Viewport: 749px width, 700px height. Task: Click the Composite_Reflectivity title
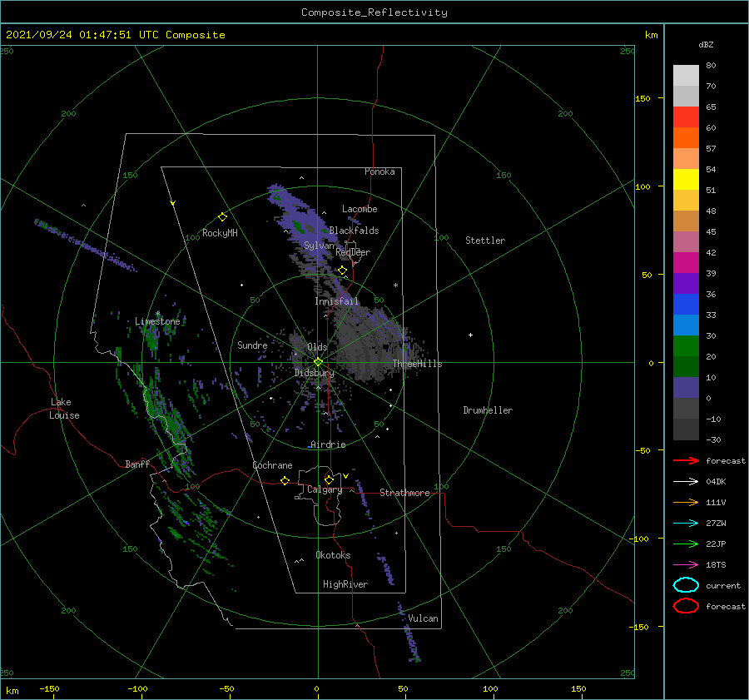374,12
